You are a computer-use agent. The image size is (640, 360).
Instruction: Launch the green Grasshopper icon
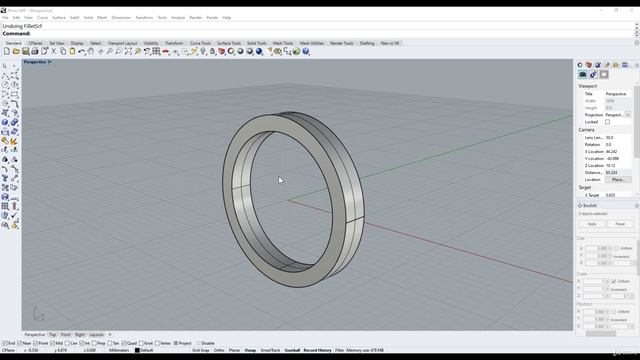click(297, 51)
